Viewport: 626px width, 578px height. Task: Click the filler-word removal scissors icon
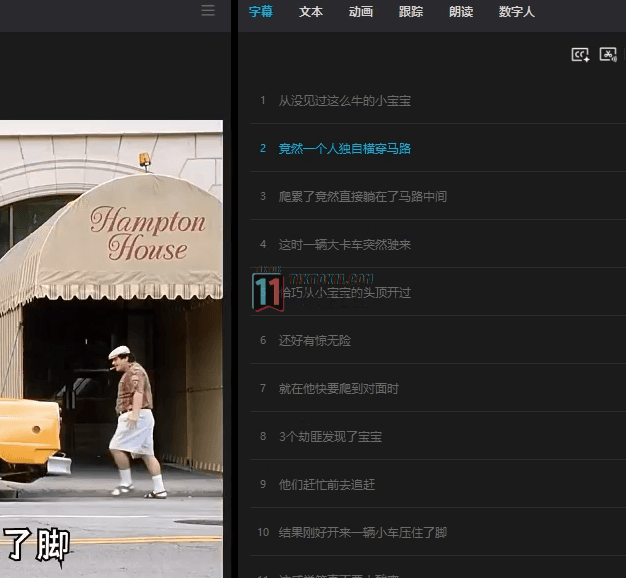tap(608, 55)
